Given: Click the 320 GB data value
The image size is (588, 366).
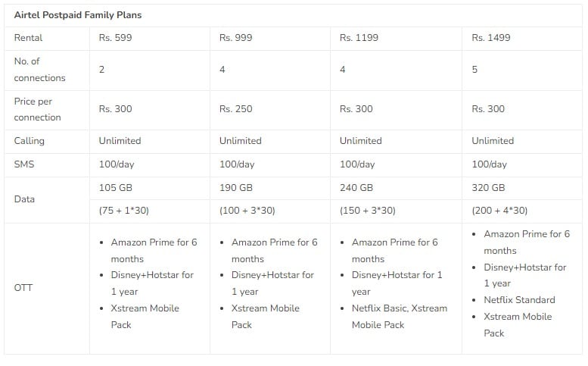Looking at the screenshot, I should [488, 188].
